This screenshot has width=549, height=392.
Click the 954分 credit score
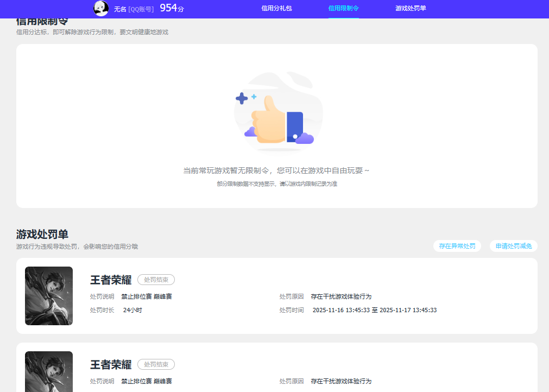pyautogui.click(x=172, y=8)
